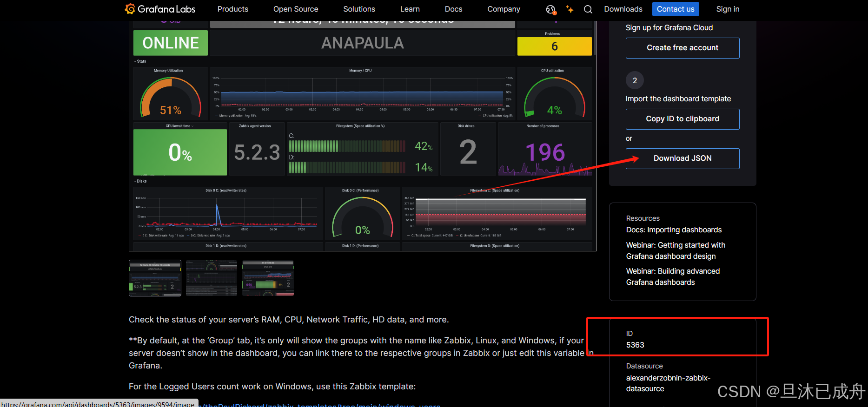Click the alexanderzobnin-zabbix-datasource text

point(668,383)
